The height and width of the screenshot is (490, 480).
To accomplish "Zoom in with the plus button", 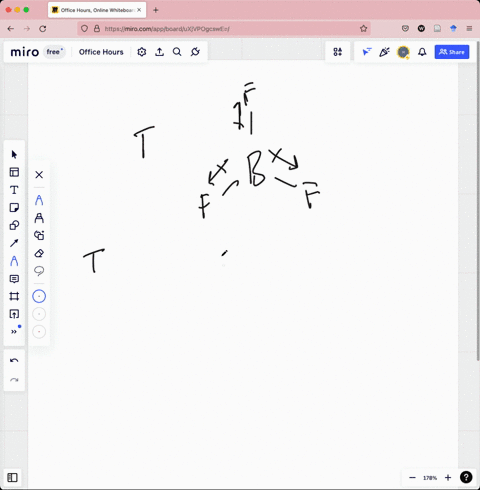I will point(448,478).
